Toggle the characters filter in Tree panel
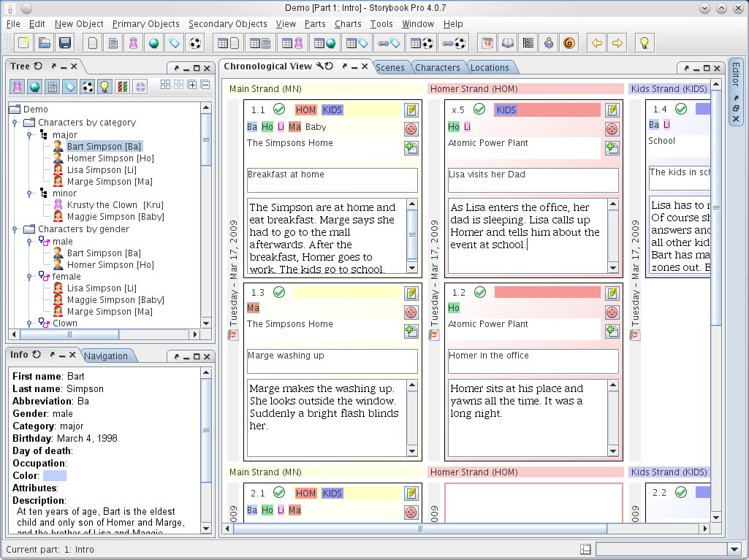Viewport: 749px width, 560px height. click(17, 87)
